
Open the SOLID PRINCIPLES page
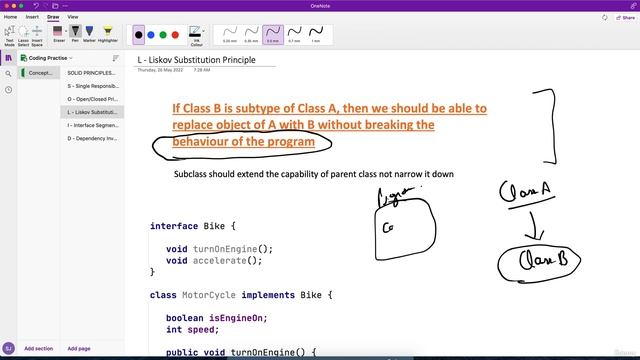(x=92, y=73)
